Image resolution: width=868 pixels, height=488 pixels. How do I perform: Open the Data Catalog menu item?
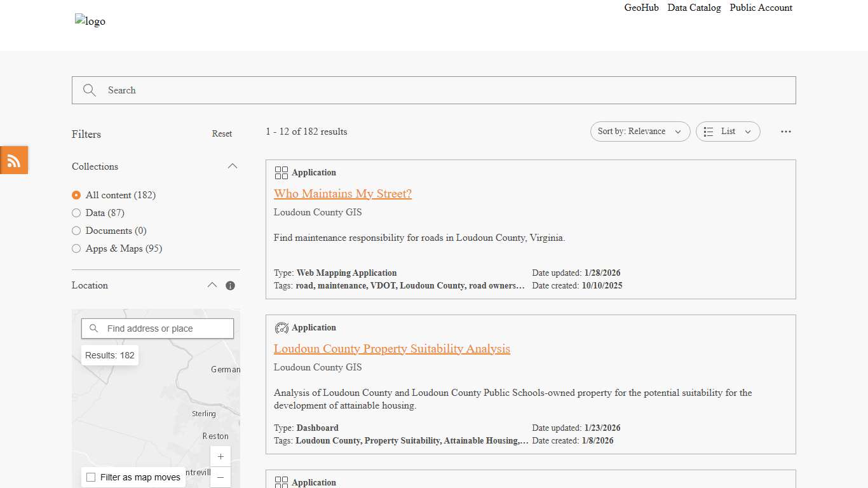(x=694, y=8)
